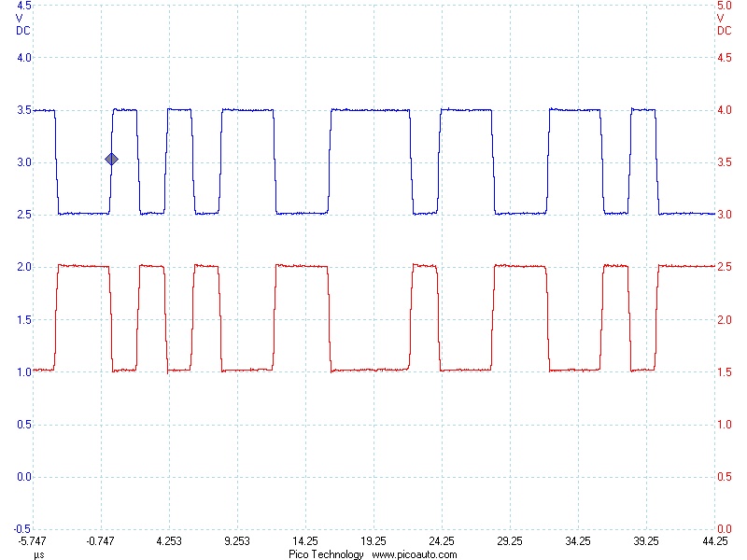Click the 0.0 value on red axis

725,477
